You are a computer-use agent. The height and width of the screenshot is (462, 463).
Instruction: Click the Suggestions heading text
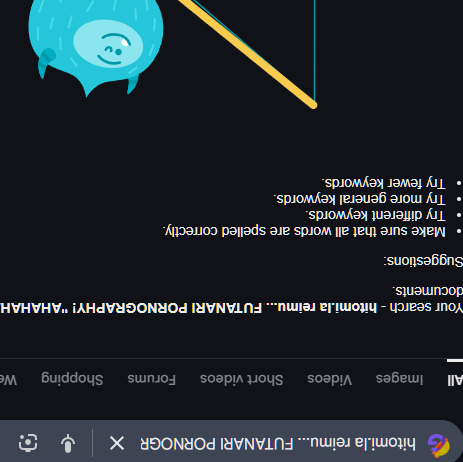pyautogui.click(x=423, y=261)
